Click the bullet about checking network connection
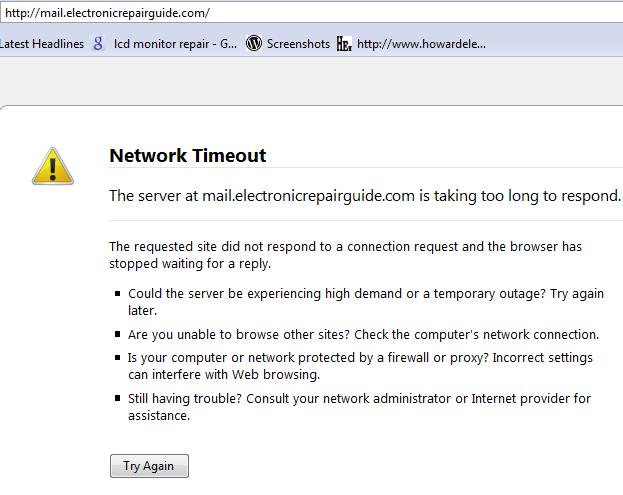The image size is (623, 495). tap(363, 334)
